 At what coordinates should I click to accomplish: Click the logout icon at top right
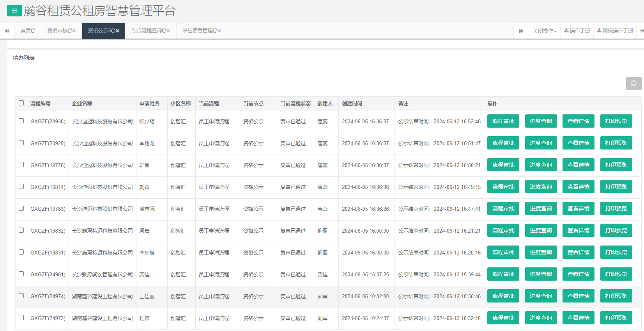(x=641, y=31)
